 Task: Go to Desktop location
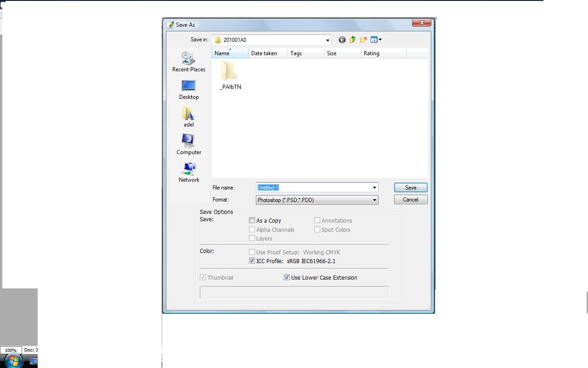coord(188,90)
